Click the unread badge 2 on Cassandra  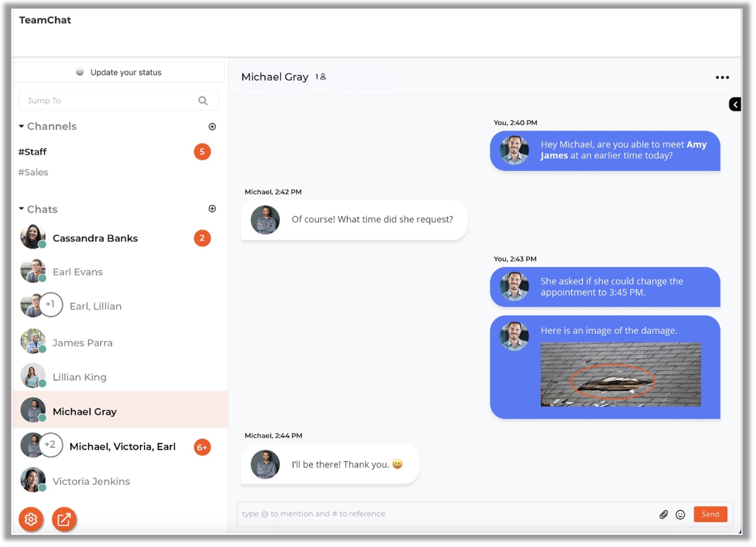tap(202, 238)
